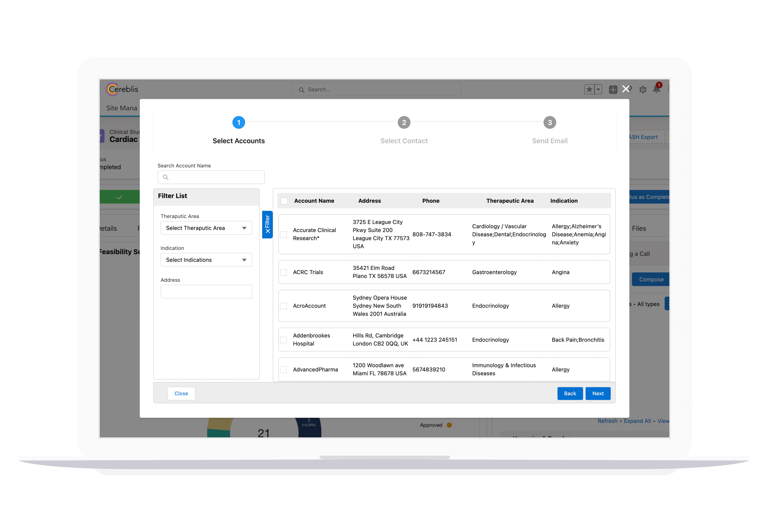Click step 2 Select Contact circle
The height and width of the screenshot is (532, 768).
click(x=404, y=122)
